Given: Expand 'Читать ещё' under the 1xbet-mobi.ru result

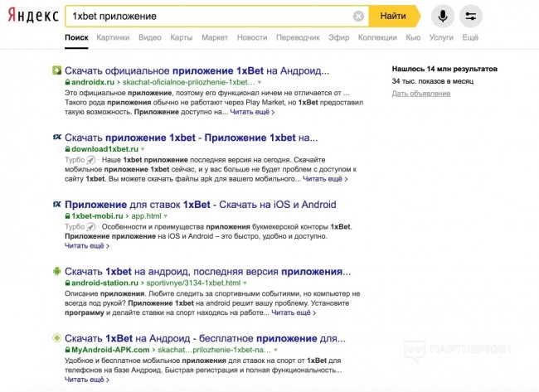Looking at the screenshot, I should (x=86, y=246).
